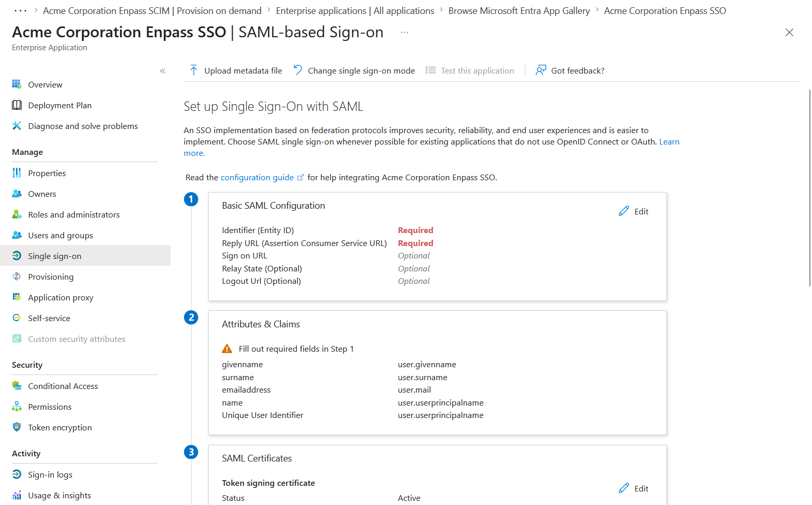Click the Overview grid icon
Viewport: 812px width, 505px height.
[17, 84]
